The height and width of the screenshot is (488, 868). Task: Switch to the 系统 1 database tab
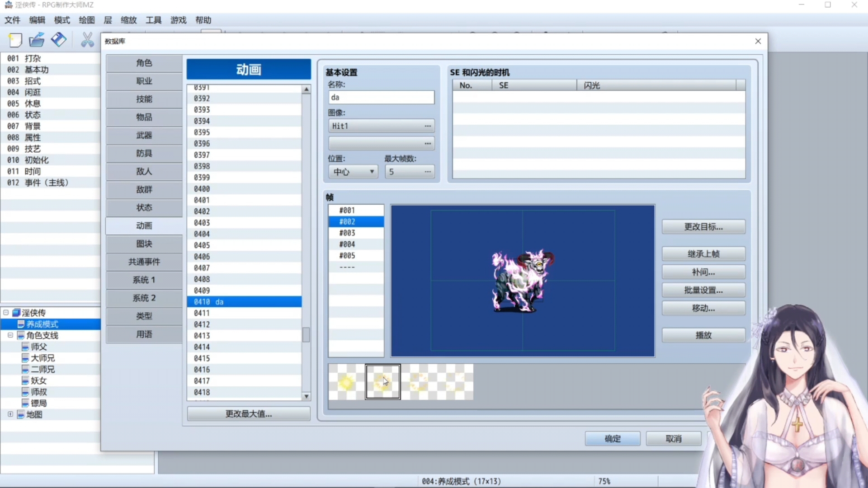click(x=144, y=280)
